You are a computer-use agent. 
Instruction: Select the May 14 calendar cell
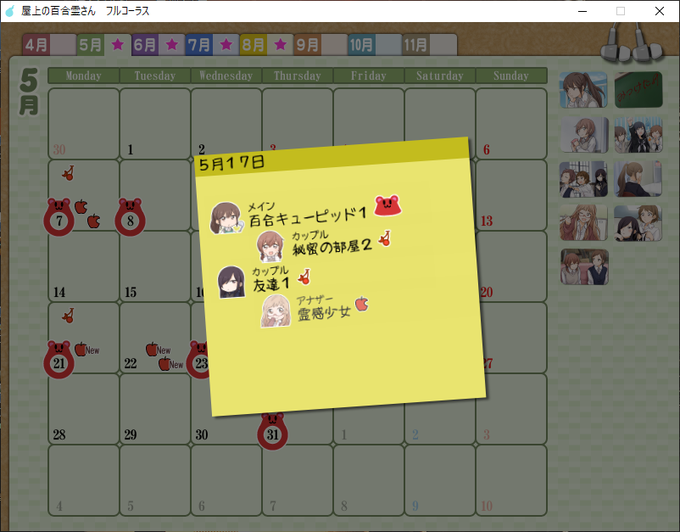pos(84,266)
